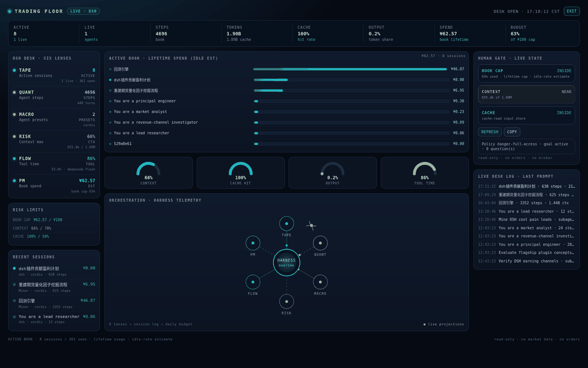Open the TAPE lens in DSH Desk

(x=54, y=75)
